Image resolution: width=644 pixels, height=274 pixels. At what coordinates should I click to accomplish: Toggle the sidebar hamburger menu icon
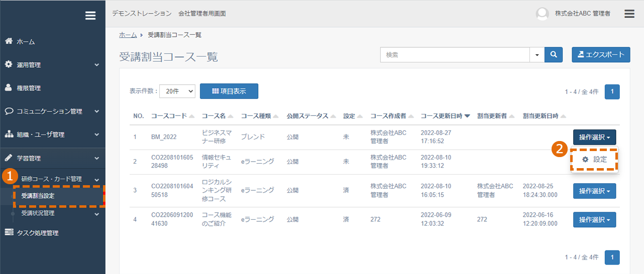click(x=90, y=16)
